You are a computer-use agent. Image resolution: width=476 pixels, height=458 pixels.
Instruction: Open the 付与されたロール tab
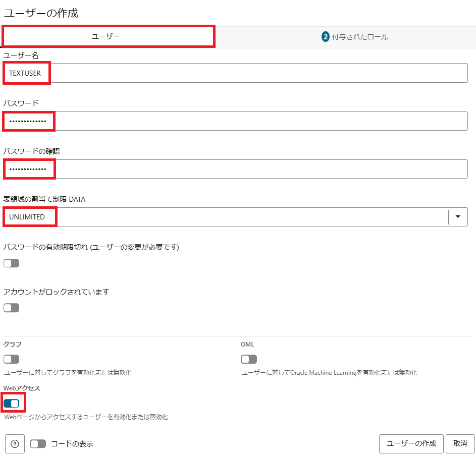coord(360,37)
